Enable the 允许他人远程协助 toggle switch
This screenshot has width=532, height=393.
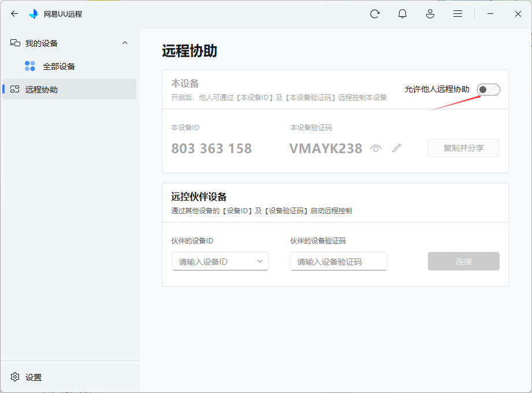click(488, 90)
